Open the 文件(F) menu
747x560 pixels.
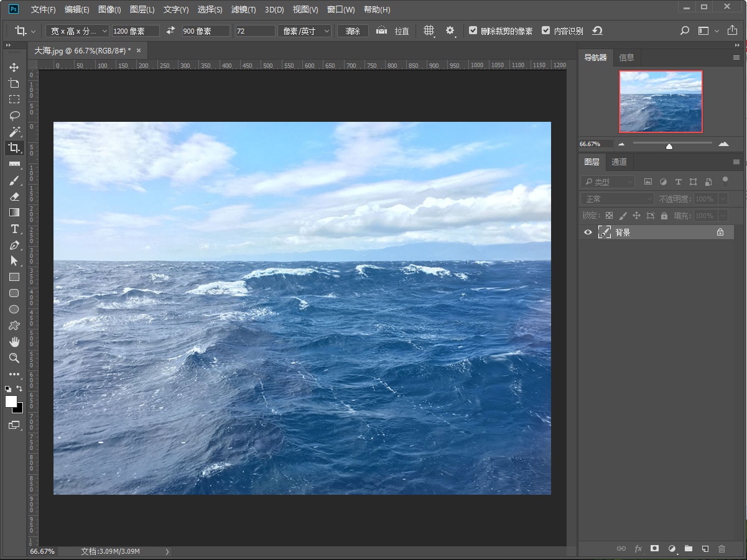click(43, 10)
